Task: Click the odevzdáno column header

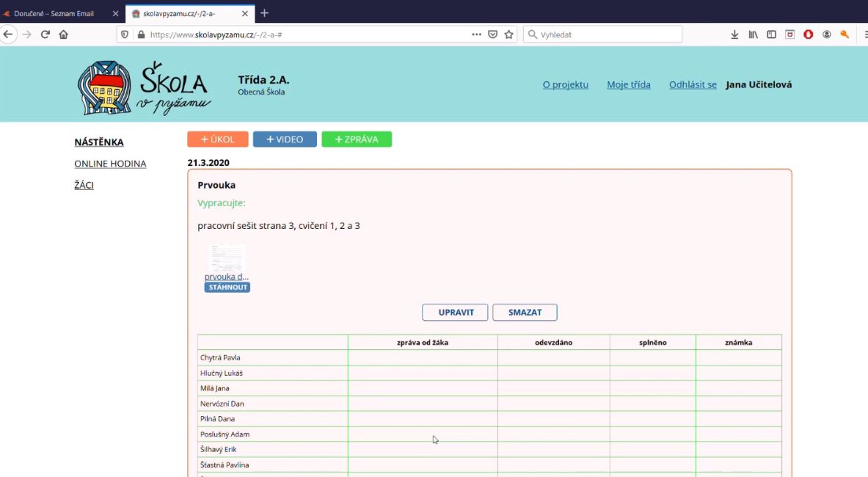Action: tap(553, 343)
